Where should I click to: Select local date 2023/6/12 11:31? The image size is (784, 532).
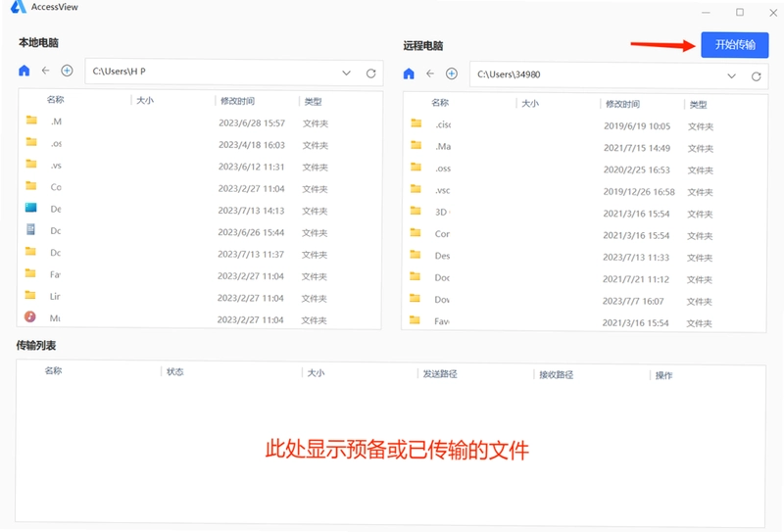point(251,167)
